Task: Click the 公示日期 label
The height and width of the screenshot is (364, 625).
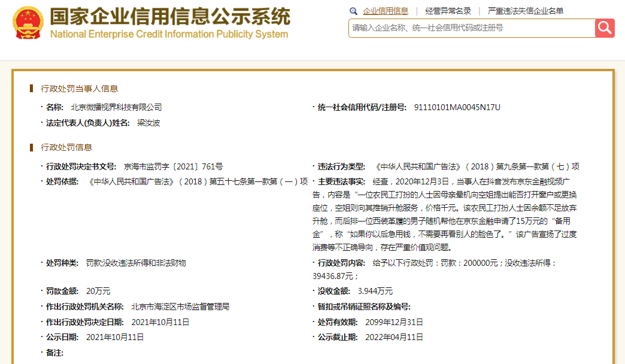Action: tap(62, 337)
